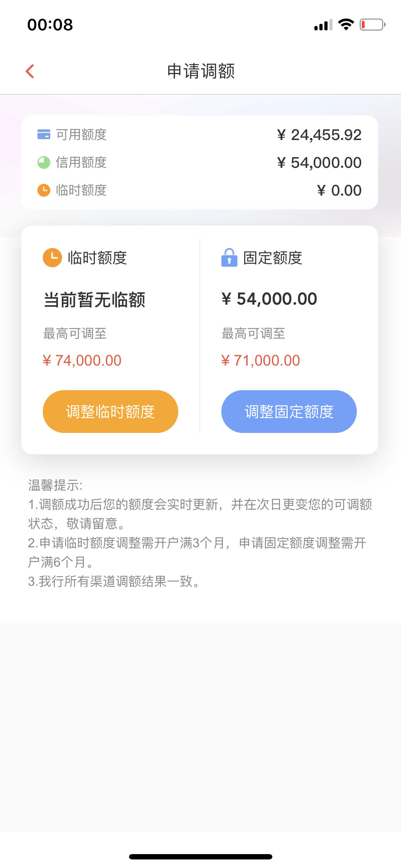Select the 固定额度 panel heading
The width and height of the screenshot is (401, 868).
click(x=273, y=258)
